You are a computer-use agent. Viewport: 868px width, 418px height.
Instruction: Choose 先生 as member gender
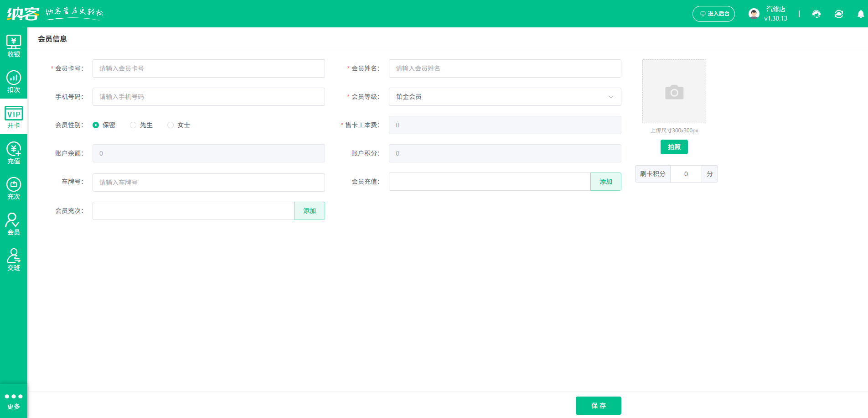tap(133, 125)
